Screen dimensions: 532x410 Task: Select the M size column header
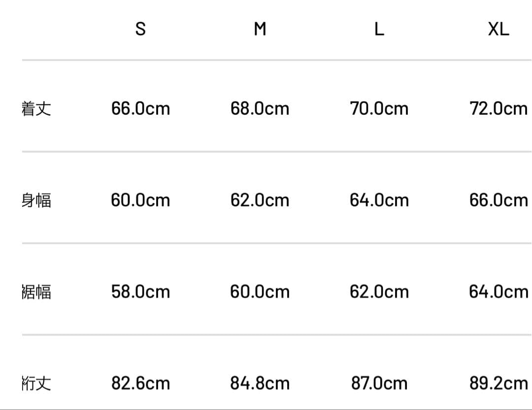(x=260, y=30)
